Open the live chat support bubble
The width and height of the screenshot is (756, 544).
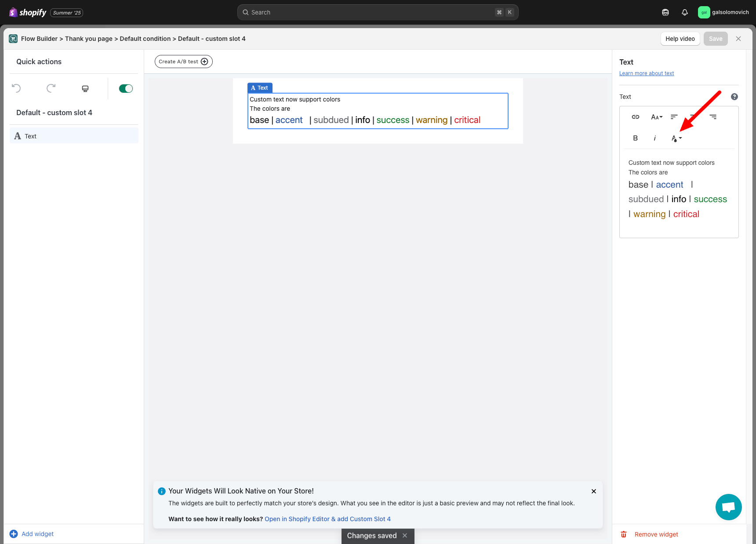(x=728, y=507)
